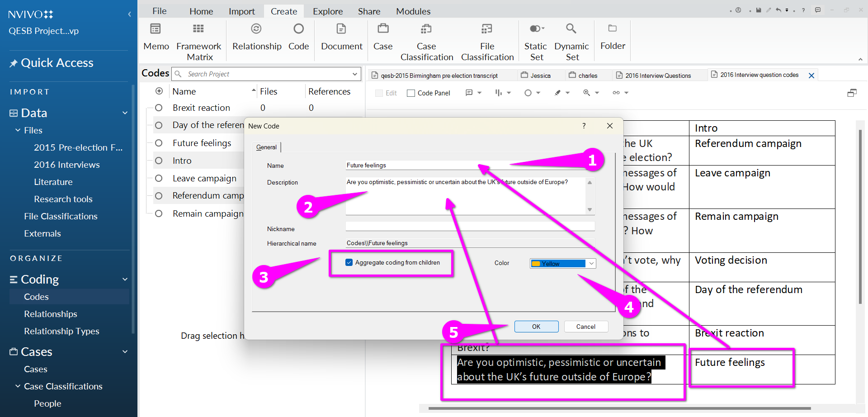This screenshot has width=868, height=417.
Task: Click the Dynamic Set icon
Action: click(x=571, y=29)
